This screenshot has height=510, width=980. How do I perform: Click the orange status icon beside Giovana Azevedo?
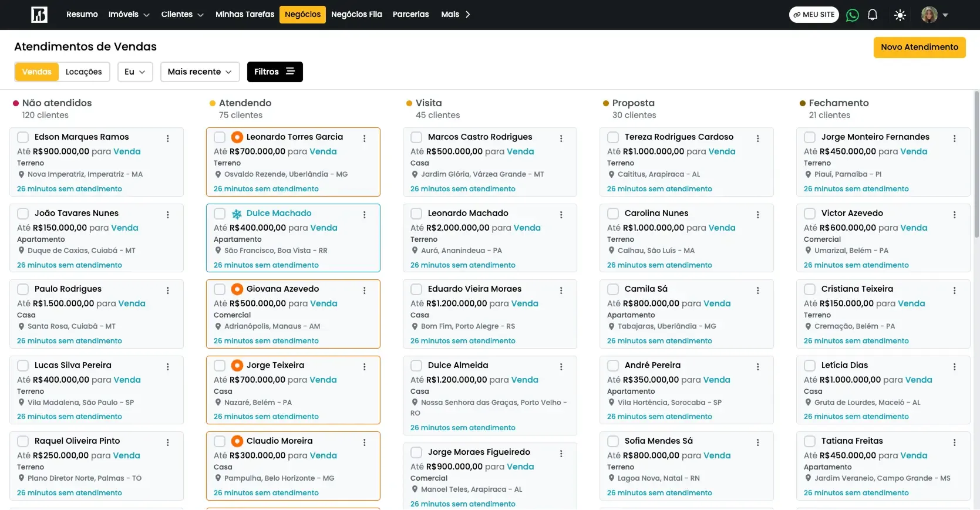(237, 289)
